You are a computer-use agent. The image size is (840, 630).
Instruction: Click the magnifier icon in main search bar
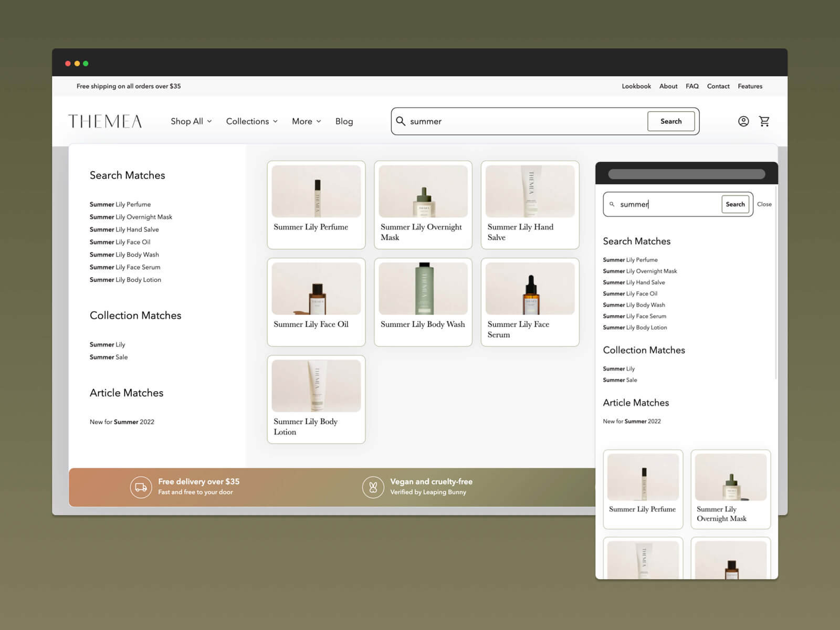click(401, 121)
